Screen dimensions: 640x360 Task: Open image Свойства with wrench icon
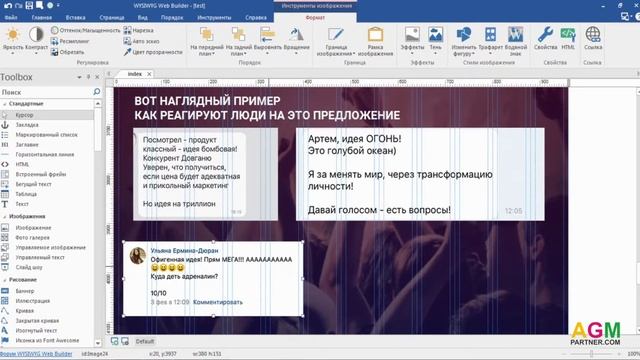point(545,38)
